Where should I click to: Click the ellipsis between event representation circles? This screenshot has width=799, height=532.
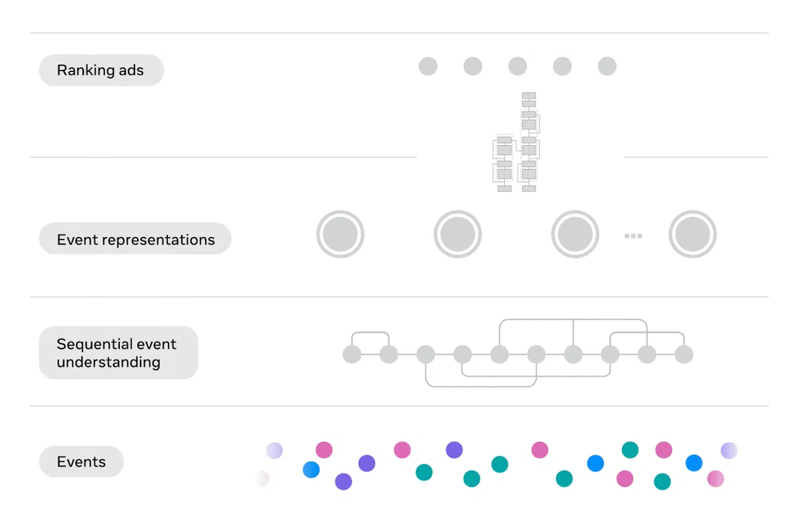[633, 236]
